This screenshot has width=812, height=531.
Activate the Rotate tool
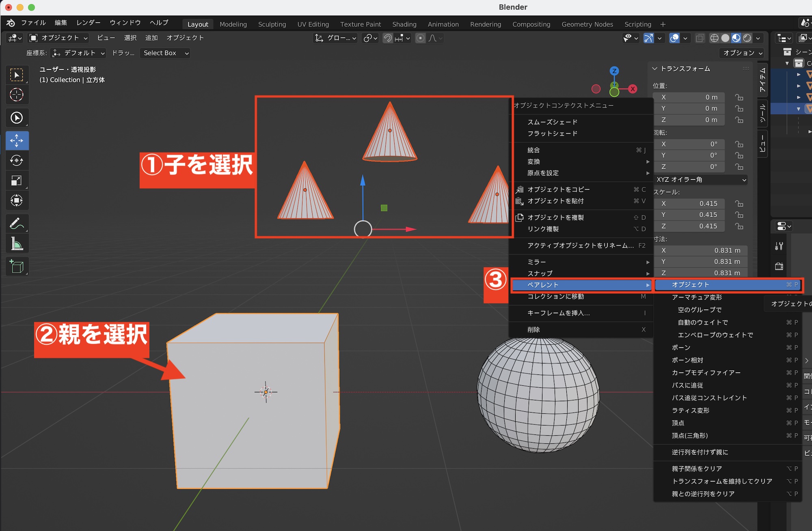tap(17, 161)
